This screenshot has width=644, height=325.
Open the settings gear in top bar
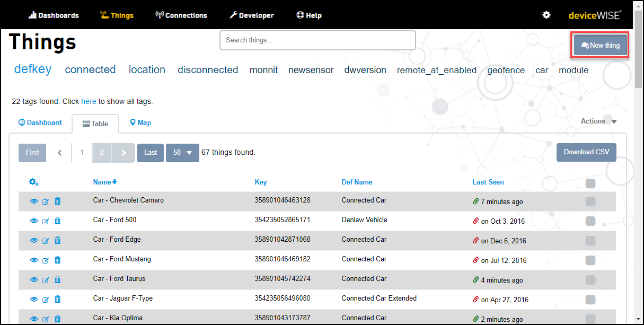(546, 15)
